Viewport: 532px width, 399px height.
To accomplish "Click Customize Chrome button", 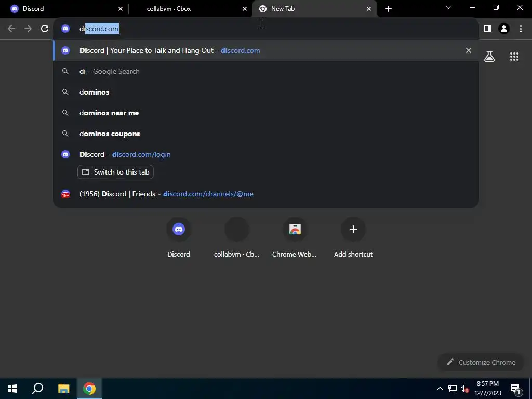I will tap(481, 362).
